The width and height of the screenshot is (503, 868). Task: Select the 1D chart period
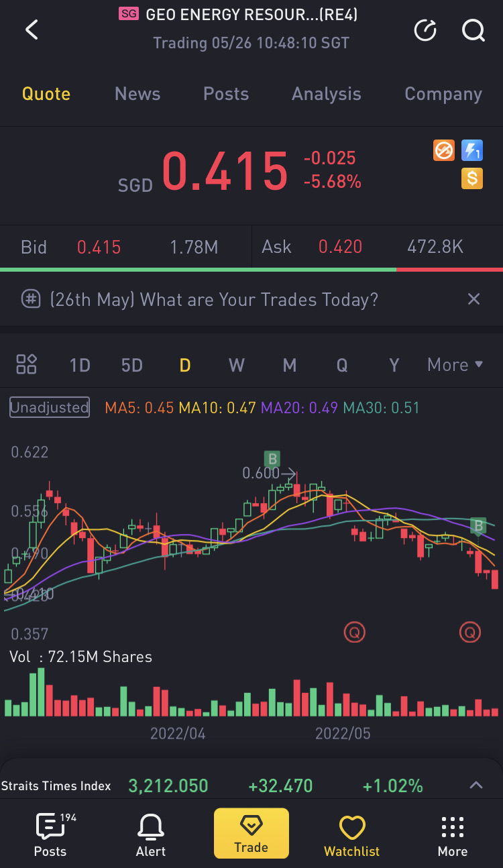pos(80,365)
